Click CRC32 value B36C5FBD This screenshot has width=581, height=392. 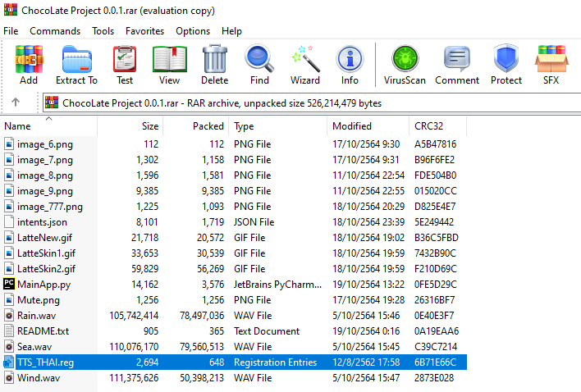click(437, 238)
